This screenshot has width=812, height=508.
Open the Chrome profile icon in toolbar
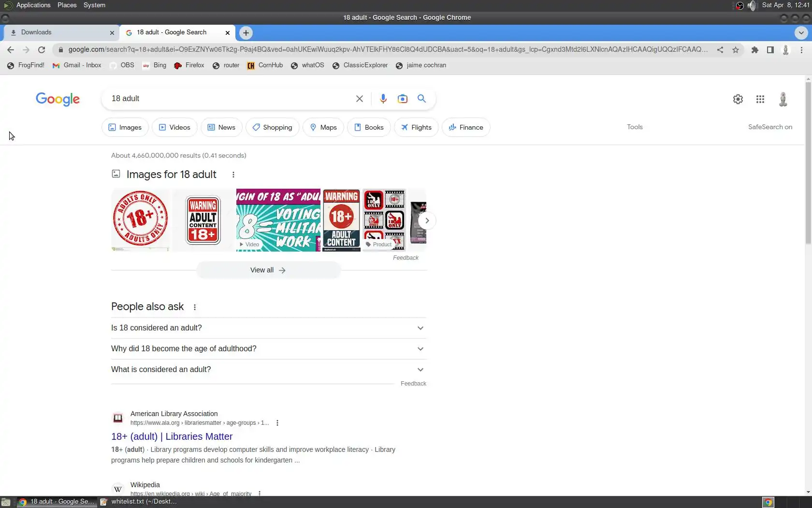point(786,50)
